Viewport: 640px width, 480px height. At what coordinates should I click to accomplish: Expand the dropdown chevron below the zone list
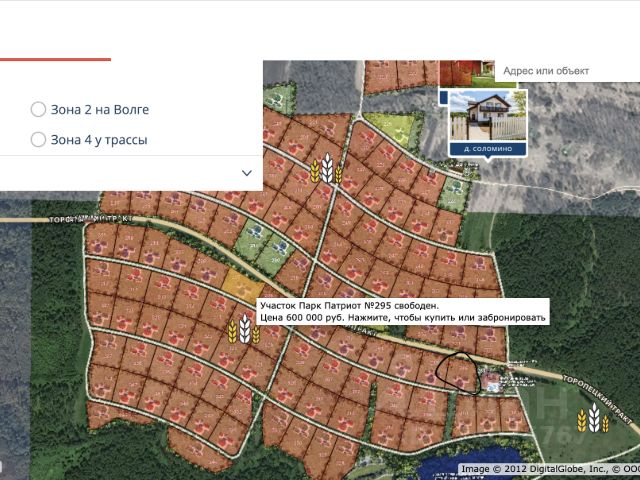(x=247, y=173)
